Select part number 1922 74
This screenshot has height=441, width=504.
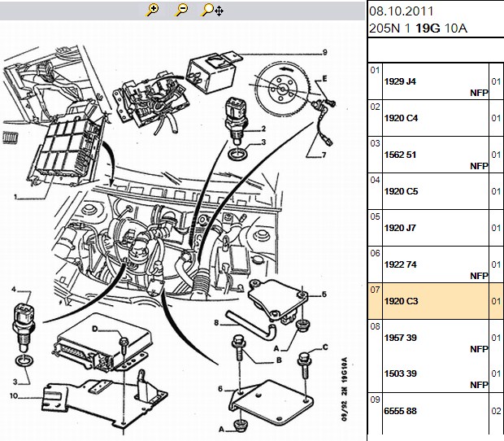point(400,264)
